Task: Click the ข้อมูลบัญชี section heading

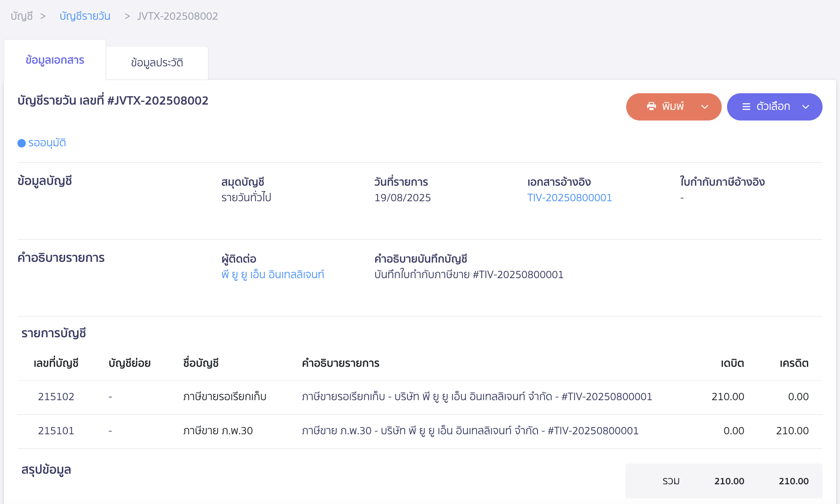Action: 45,181
